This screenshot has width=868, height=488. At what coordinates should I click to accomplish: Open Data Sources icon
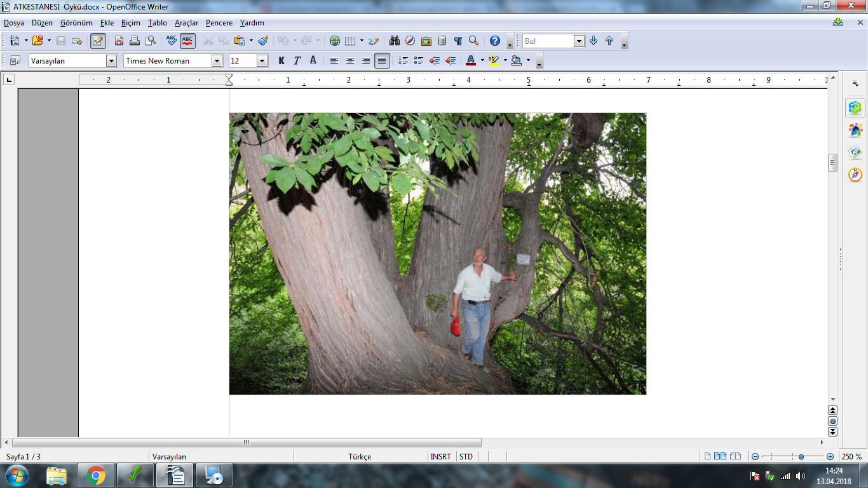click(x=442, y=41)
